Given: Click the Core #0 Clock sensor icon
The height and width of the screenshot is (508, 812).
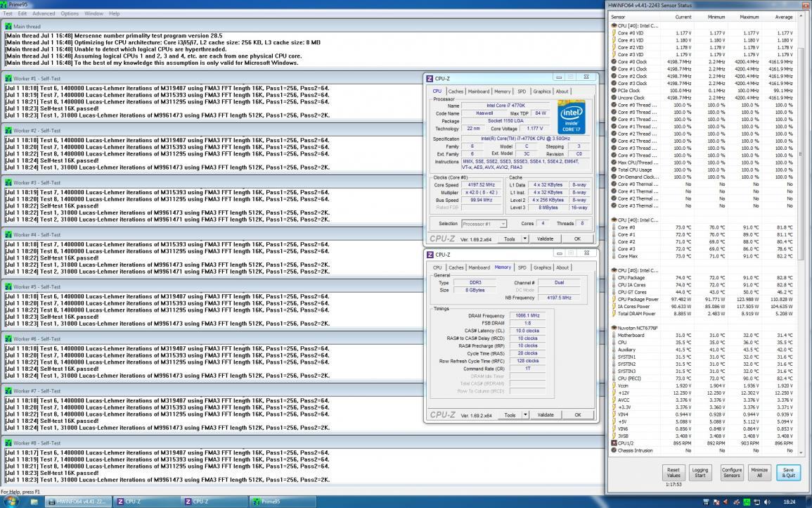Looking at the screenshot, I should coord(613,62).
